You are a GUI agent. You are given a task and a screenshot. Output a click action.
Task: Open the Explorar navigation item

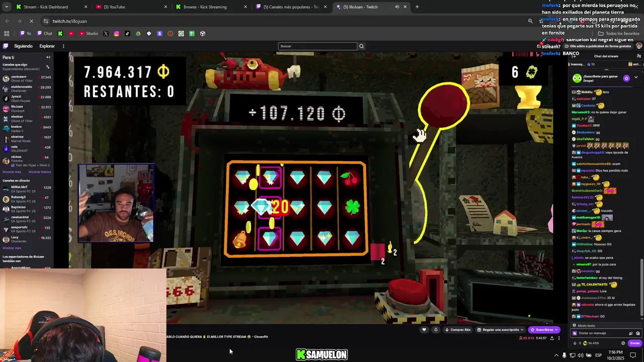pos(47,46)
